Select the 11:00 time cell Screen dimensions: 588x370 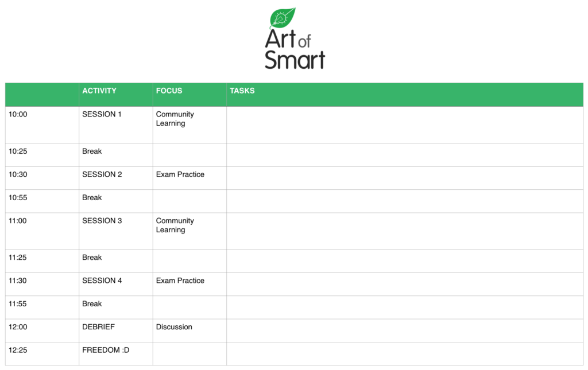pos(18,221)
